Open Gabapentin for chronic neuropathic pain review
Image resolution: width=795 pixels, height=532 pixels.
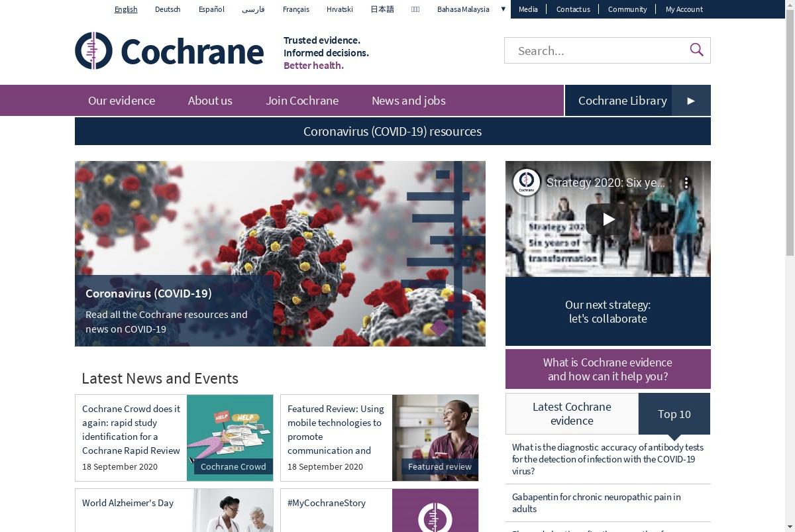click(x=596, y=503)
